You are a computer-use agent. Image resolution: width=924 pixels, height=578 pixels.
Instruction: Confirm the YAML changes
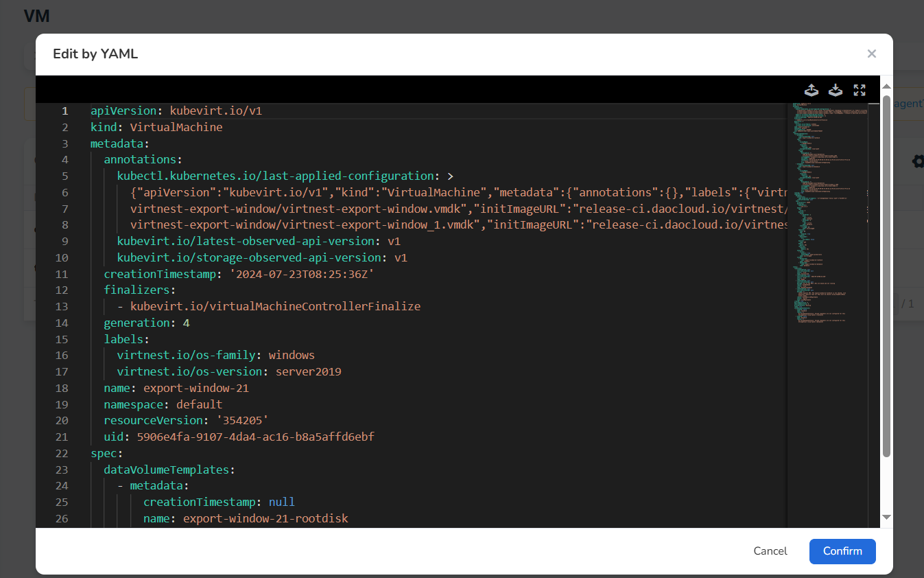[842, 551]
